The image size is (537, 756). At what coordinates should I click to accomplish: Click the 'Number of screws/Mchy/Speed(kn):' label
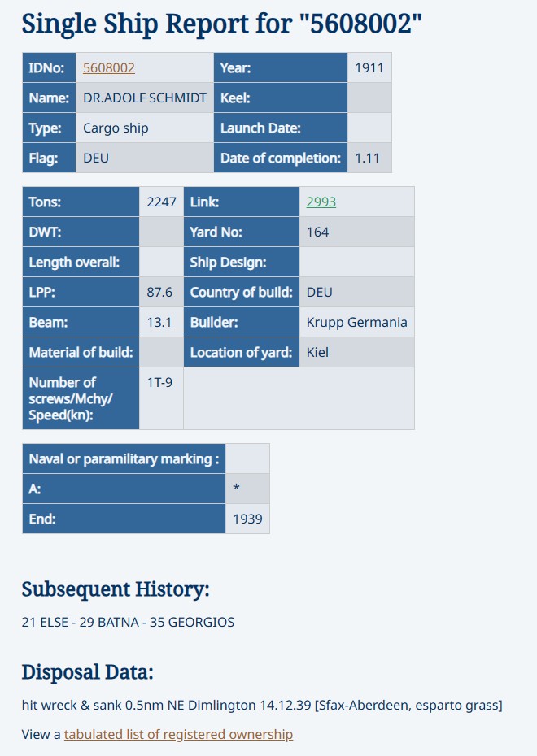point(81,399)
